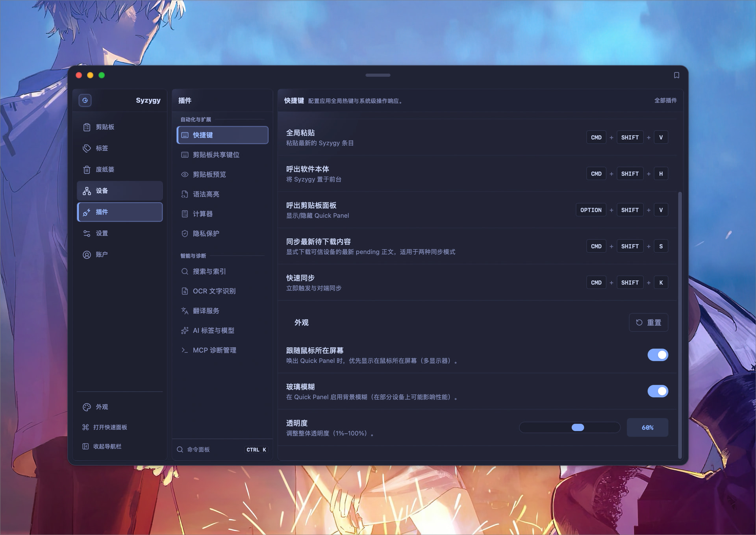Click the user icon next to 账户
The image size is (756, 535).
point(87,255)
